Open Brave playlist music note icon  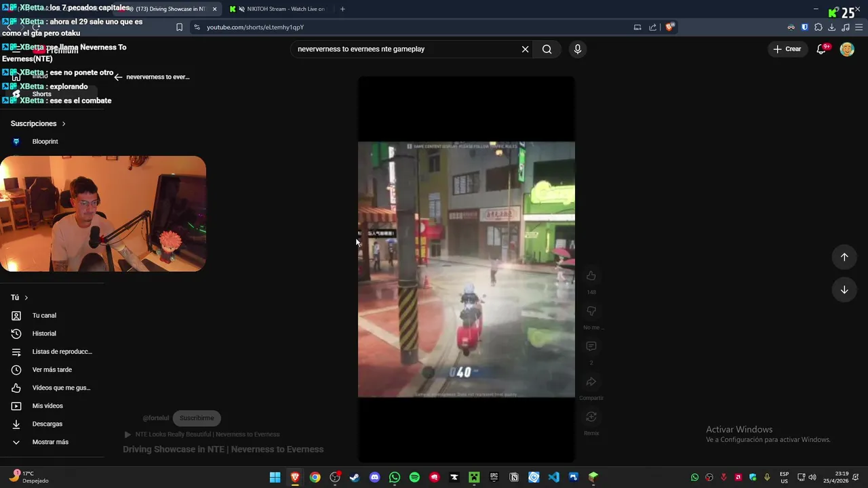pyautogui.click(x=846, y=27)
